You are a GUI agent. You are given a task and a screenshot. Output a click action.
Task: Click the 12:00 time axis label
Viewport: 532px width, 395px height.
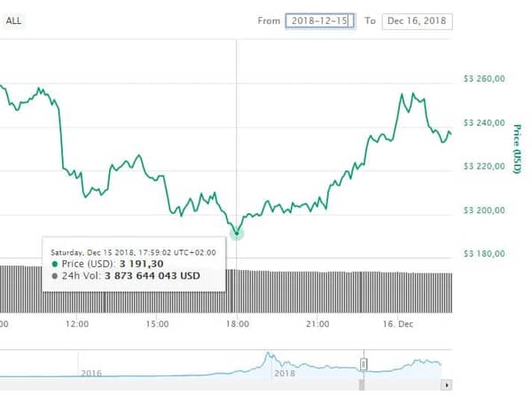pyautogui.click(x=77, y=324)
